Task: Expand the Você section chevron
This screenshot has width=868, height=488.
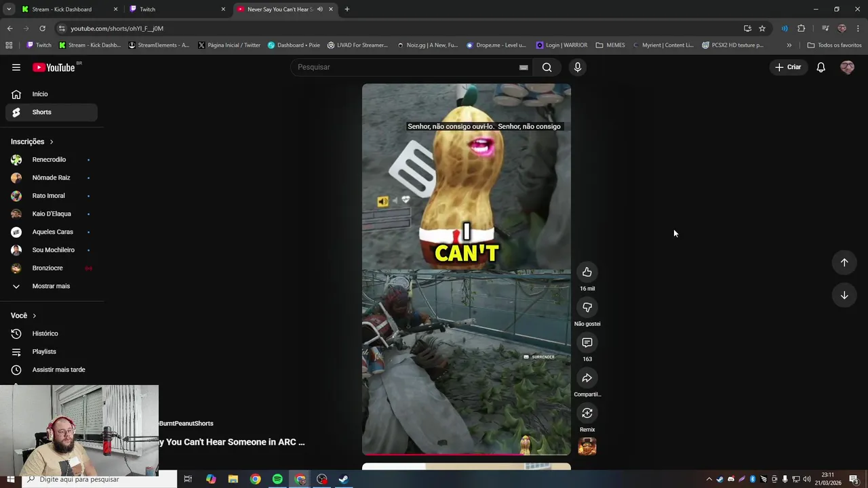Action: click(34, 316)
